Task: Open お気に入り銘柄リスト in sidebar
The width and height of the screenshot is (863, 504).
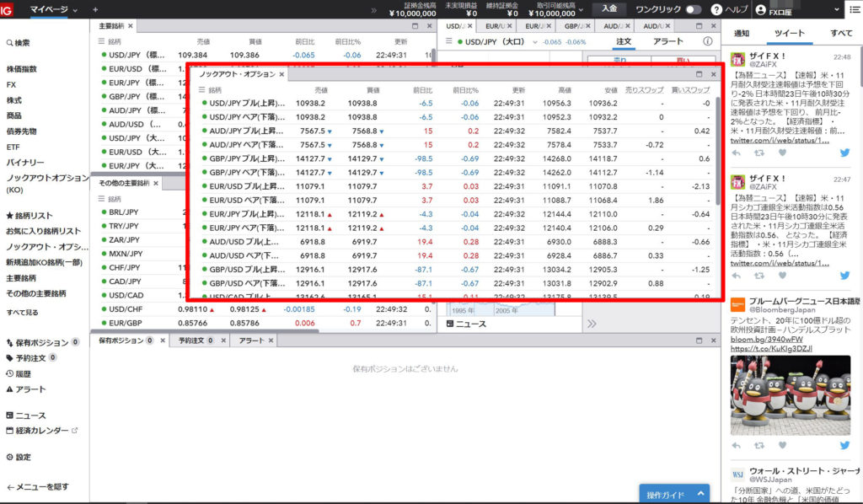Action: pyautogui.click(x=43, y=231)
